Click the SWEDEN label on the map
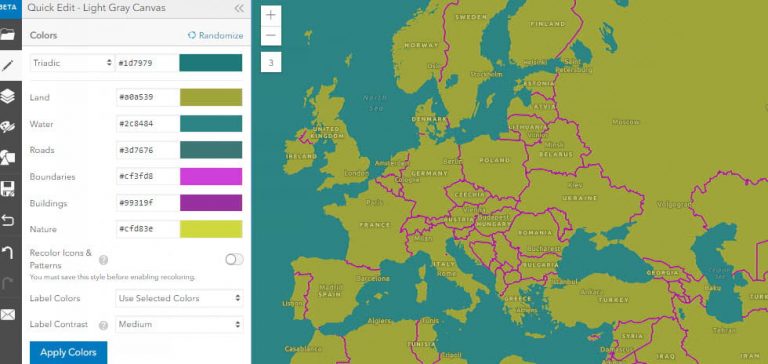Image resolution: width=768 pixels, height=364 pixels. point(471,17)
